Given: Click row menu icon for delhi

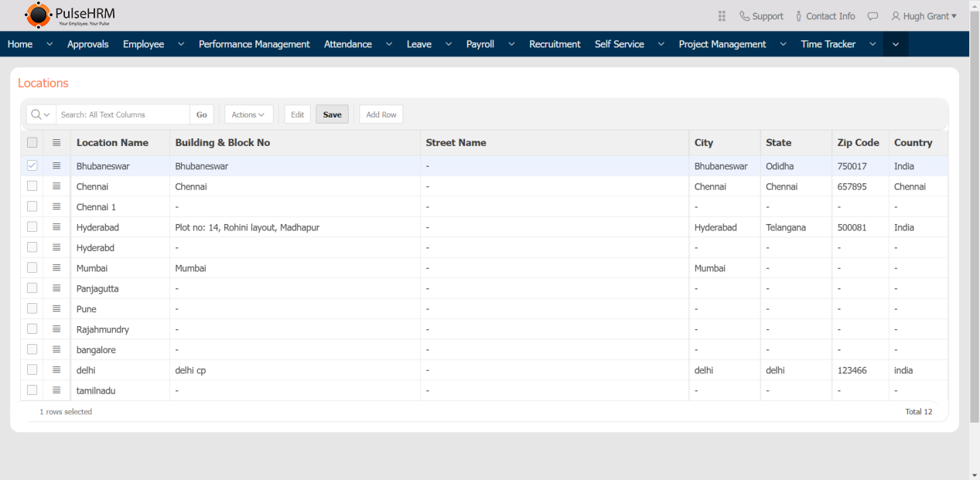Looking at the screenshot, I should pyautogui.click(x=56, y=370).
